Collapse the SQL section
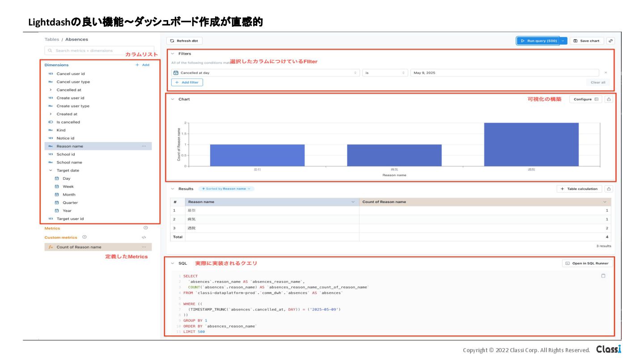 173,263
